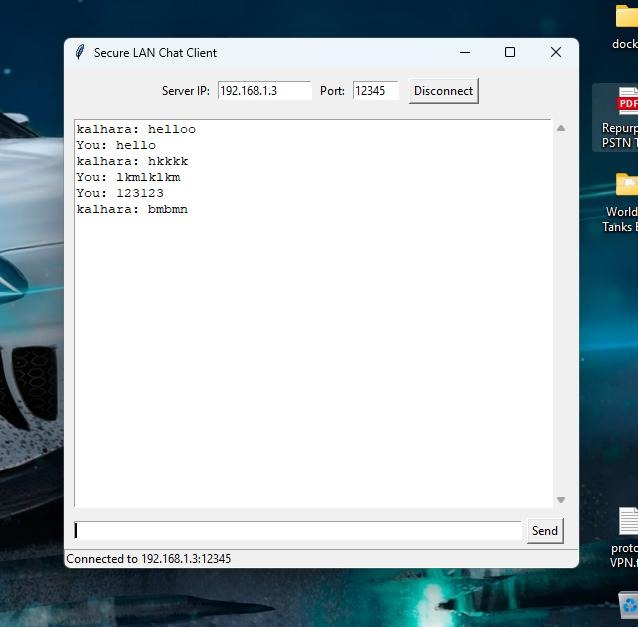Click the 'Connected to 192.168.1.3:12345' status bar
Image resolution: width=638 pixels, height=627 pixels.
[149, 559]
